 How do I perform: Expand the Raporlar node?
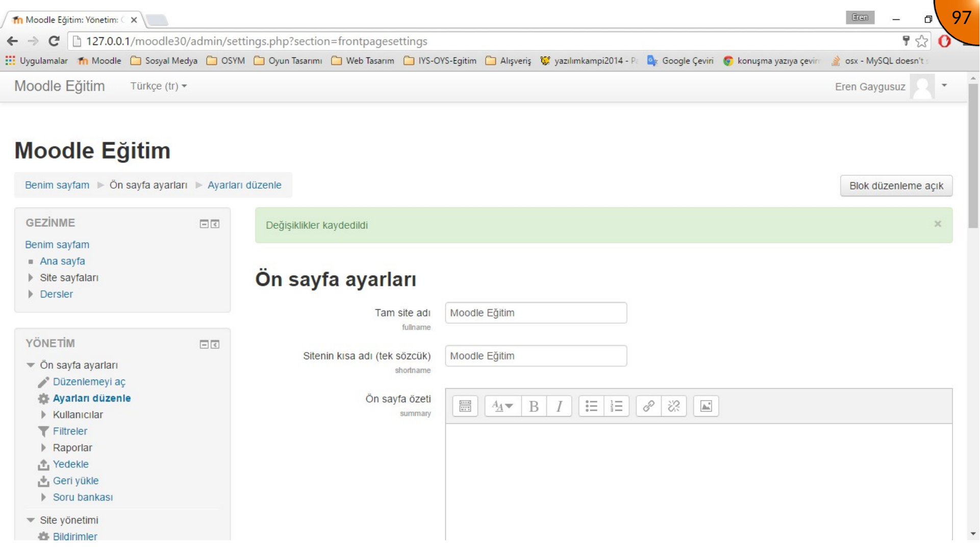point(43,448)
